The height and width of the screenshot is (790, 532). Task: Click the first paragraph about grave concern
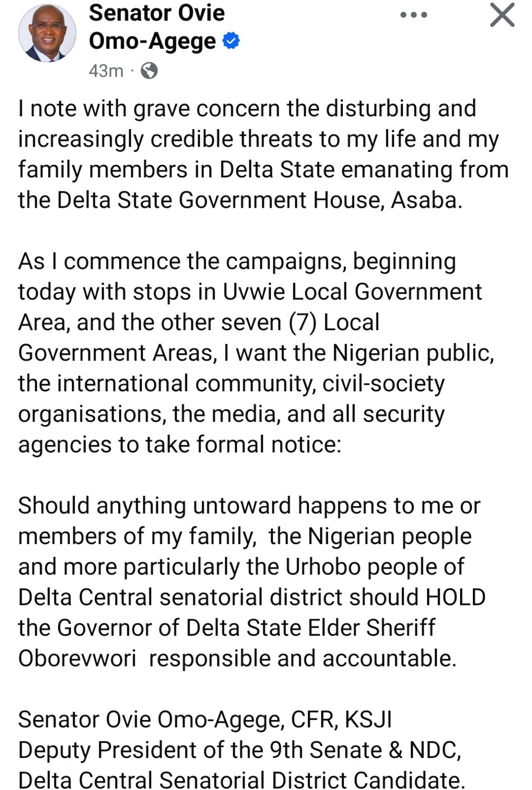click(x=263, y=154)
